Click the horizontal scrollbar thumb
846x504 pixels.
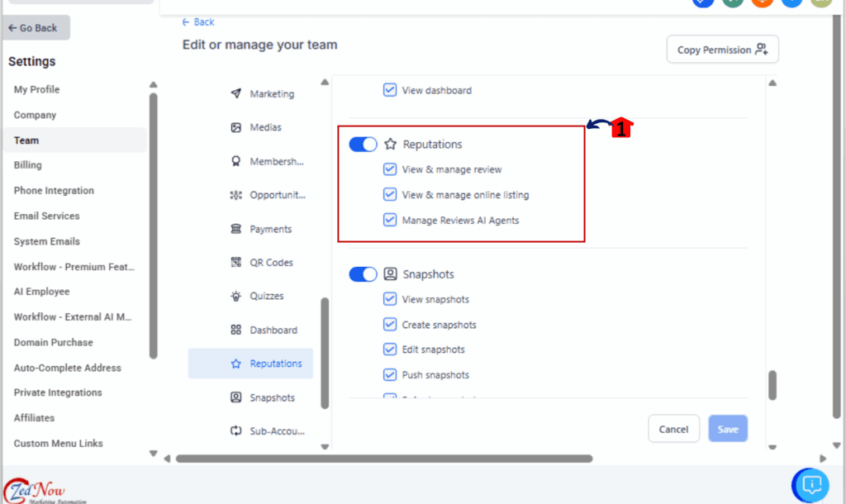tap(384, 459)
